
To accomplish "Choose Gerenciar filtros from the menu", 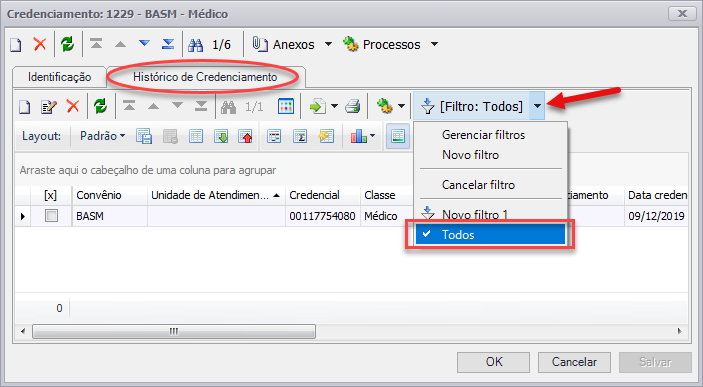I will click(x=483, y=135).
